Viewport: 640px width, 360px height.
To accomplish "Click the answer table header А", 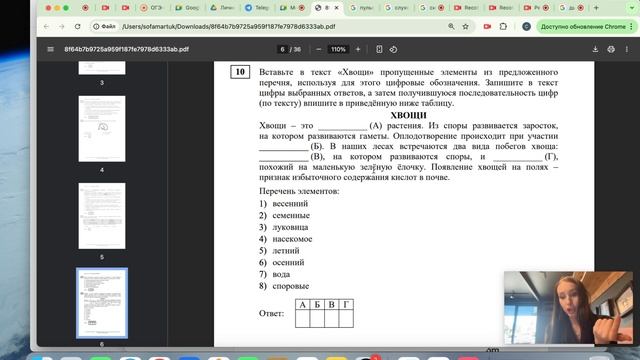I will [x=302, y=304].
